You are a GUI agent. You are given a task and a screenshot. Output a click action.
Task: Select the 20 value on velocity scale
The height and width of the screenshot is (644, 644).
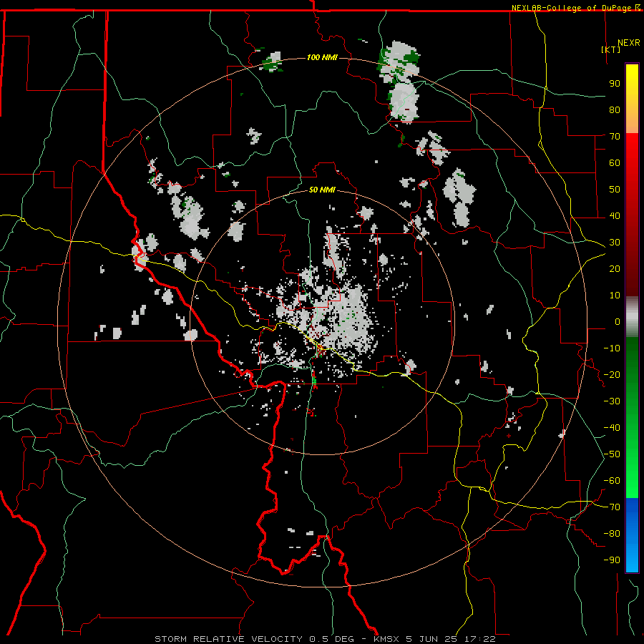coord(615,268)
